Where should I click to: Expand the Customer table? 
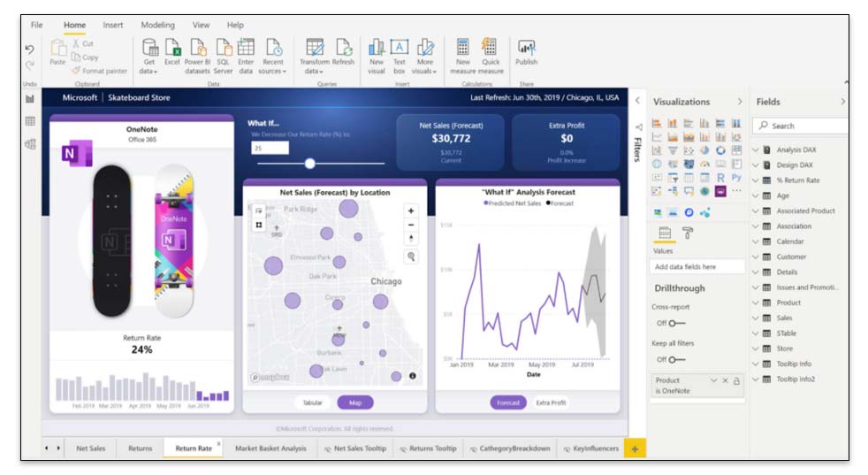click(755, 257)
